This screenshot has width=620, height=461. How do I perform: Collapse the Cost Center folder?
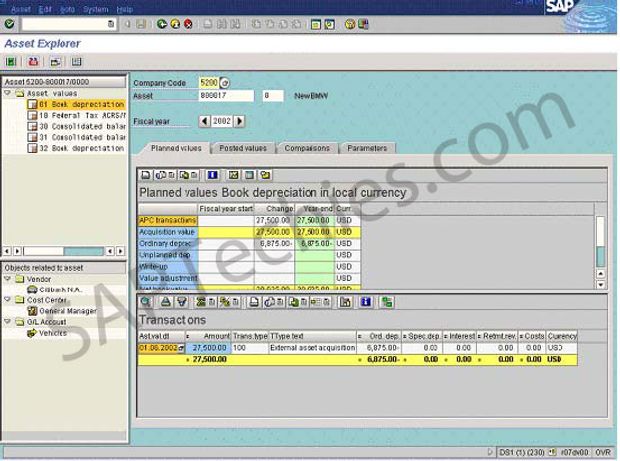point(7,300)
